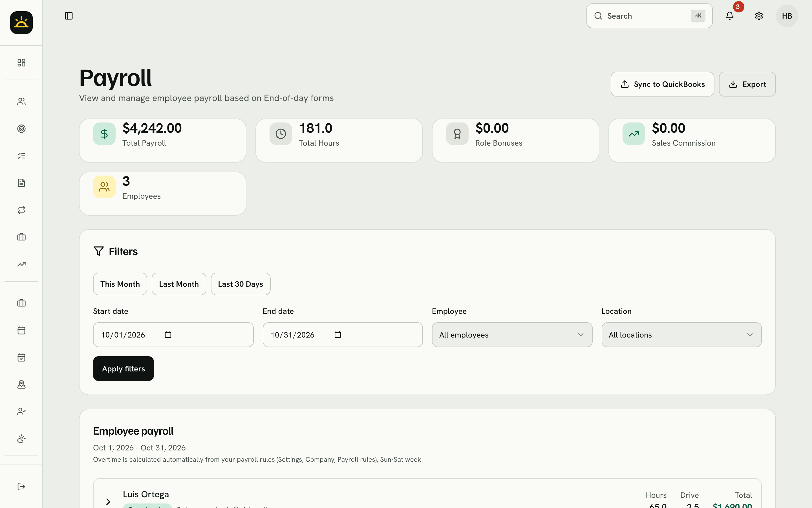Screen dimensions: 812x508
Task: Click Sync to QuickBooks button
Action: click(x=662, y=84)
